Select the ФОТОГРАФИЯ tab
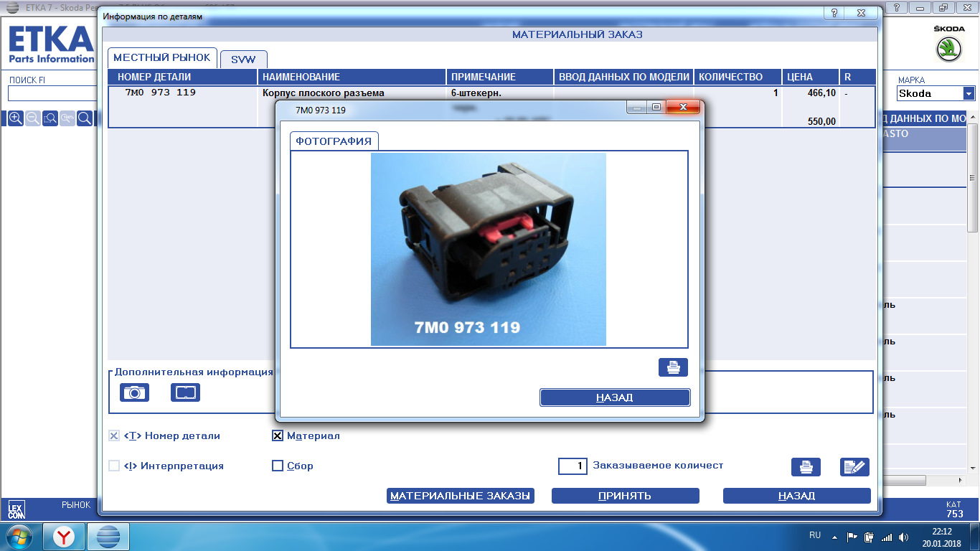Image resolution: width=980 pixels, height=551 pixels. tap(334, 141)
